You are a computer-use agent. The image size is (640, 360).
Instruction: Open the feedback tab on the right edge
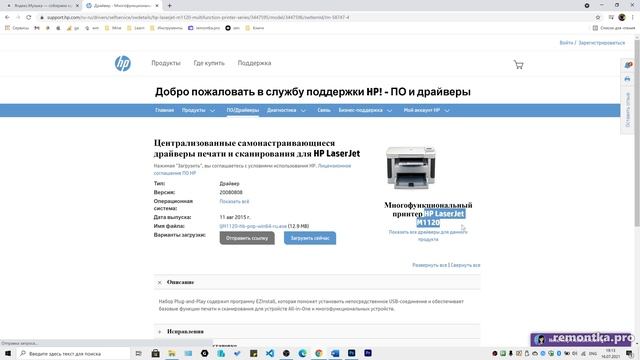[x=628, y=109]
